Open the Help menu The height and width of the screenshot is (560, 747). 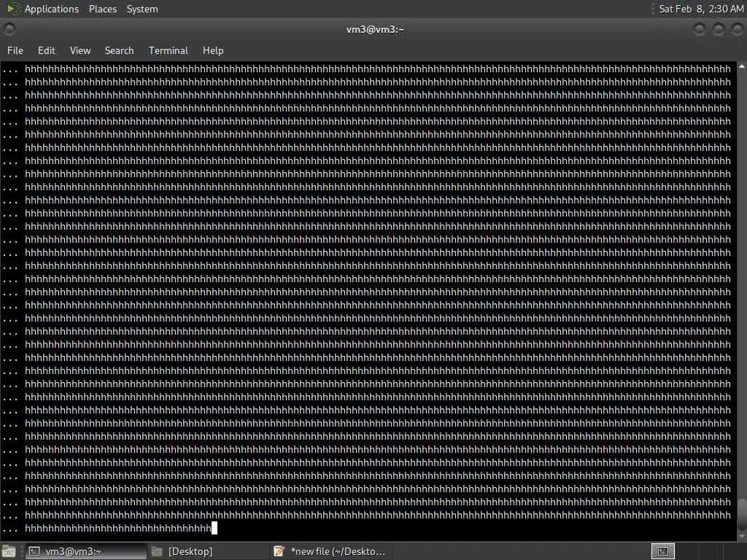point(213,50)
